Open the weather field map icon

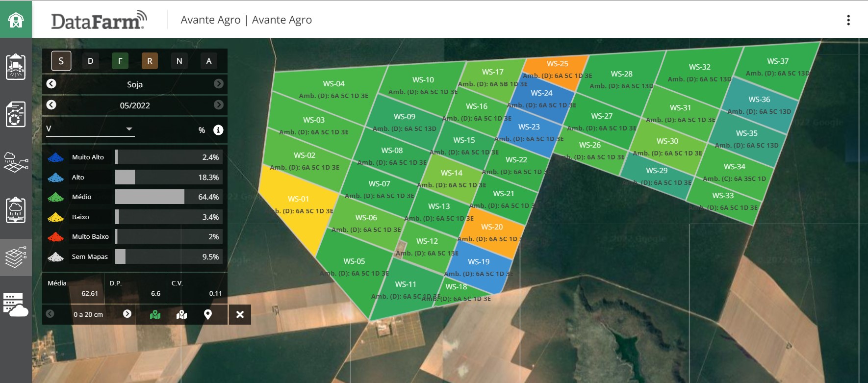[16, 162]
